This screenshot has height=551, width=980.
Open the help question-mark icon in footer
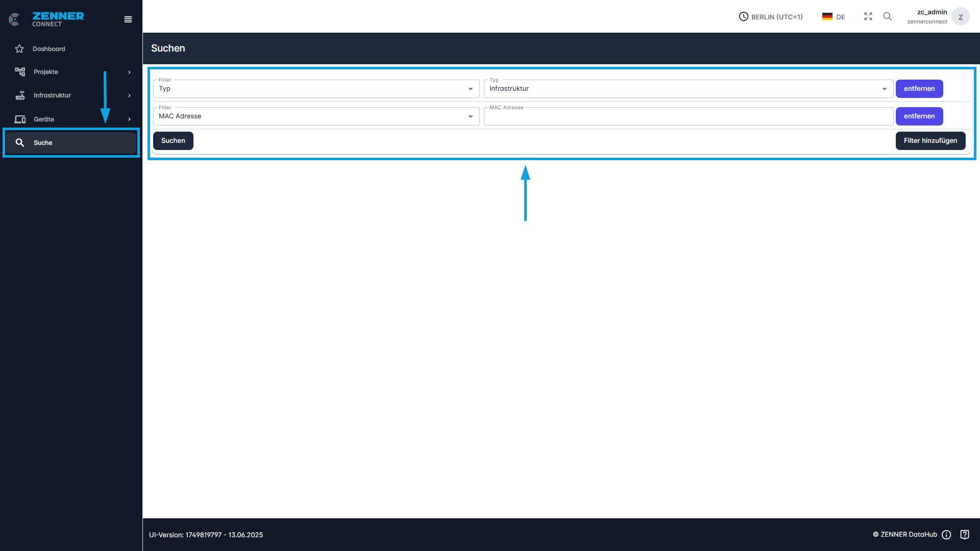tap(965, 535)
